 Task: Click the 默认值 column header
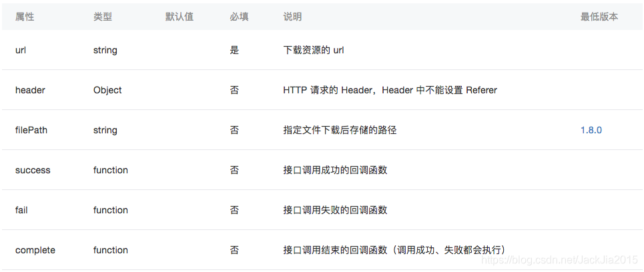click(x=180, y=17)
